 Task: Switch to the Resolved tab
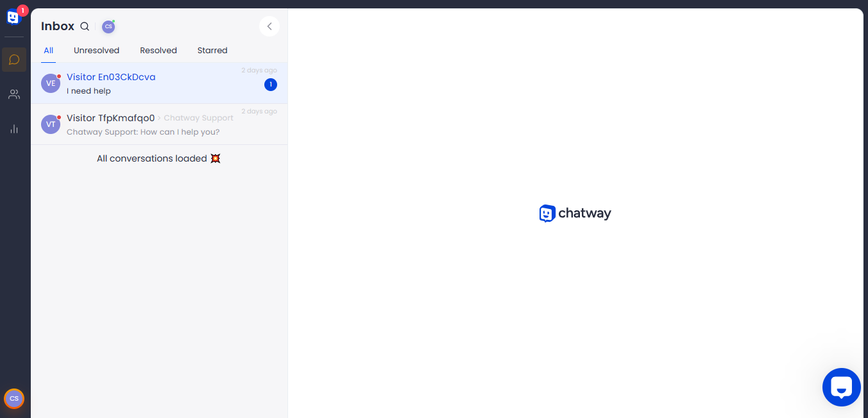point(158,51)
